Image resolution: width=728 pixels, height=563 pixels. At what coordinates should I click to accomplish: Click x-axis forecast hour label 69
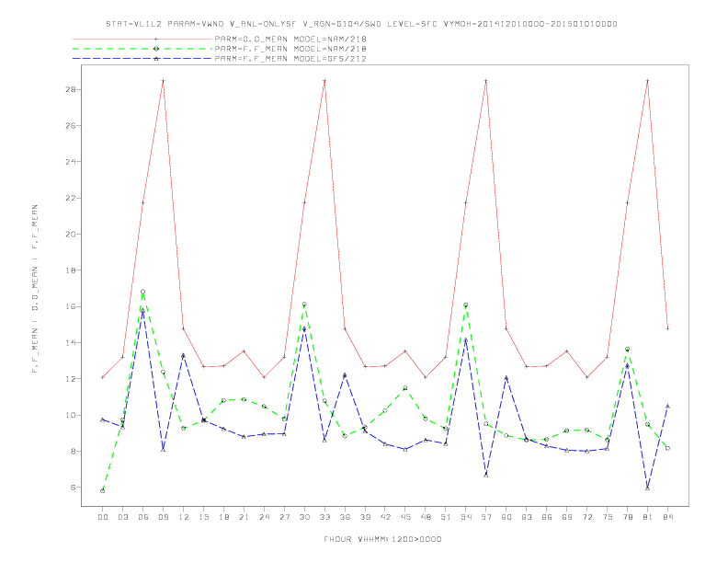[567, 517]
